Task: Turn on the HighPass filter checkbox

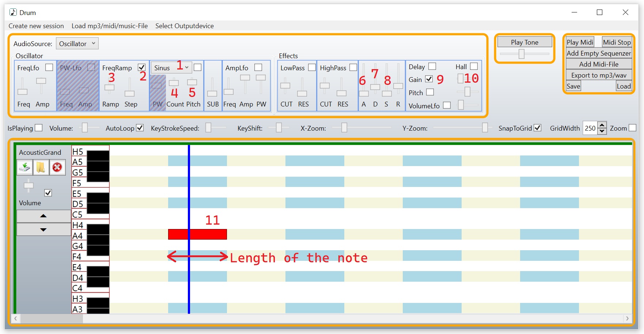Action: [x=353, y=67]
